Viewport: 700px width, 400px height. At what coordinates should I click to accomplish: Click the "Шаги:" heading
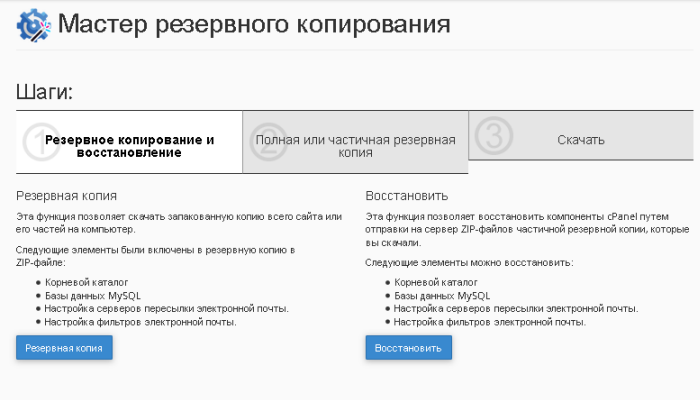click(44, 92)
